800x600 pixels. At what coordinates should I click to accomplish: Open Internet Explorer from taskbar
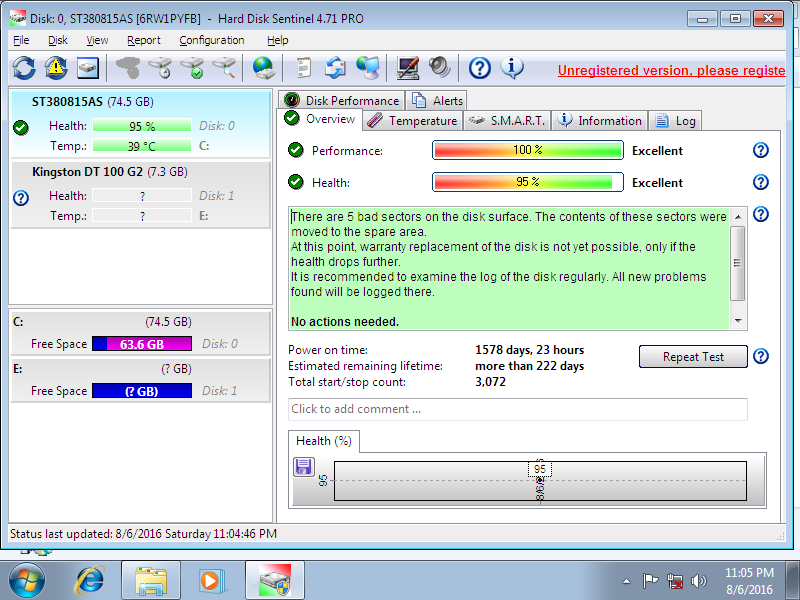click(90, 580)
